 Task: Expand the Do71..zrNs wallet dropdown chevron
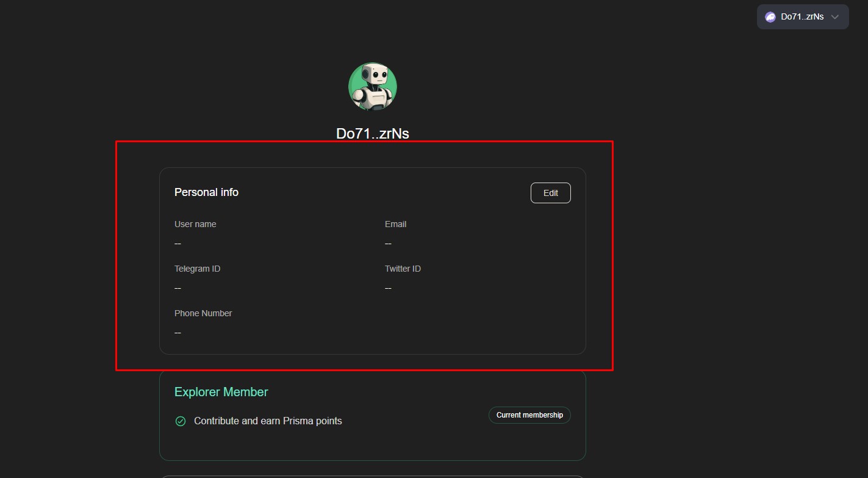click(x=835, y=17)
